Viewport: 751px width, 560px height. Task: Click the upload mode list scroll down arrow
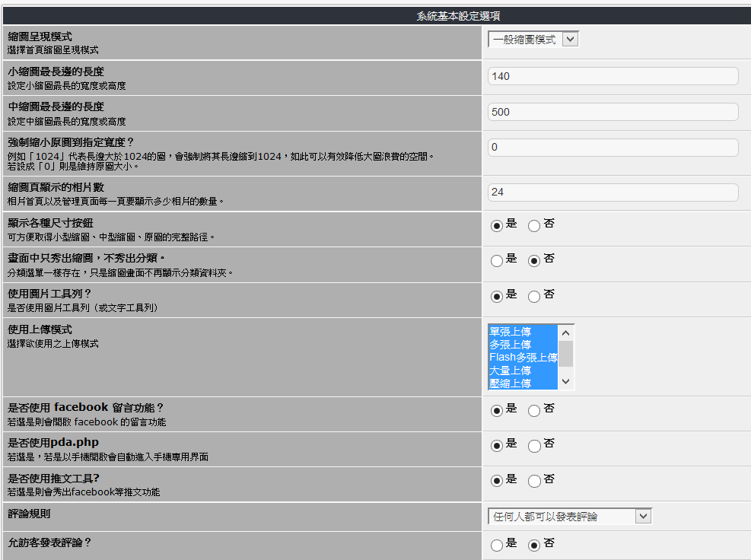point(565,381)
